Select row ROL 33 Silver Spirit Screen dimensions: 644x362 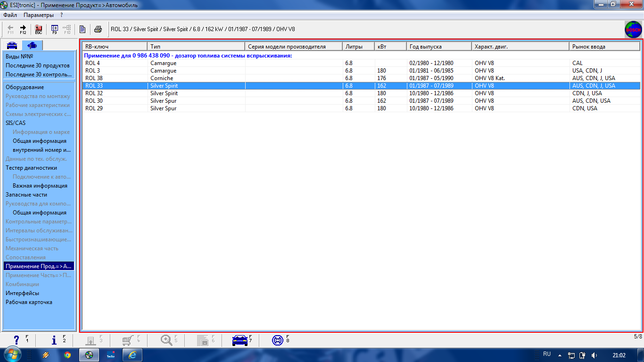click(x=362, y=86)
